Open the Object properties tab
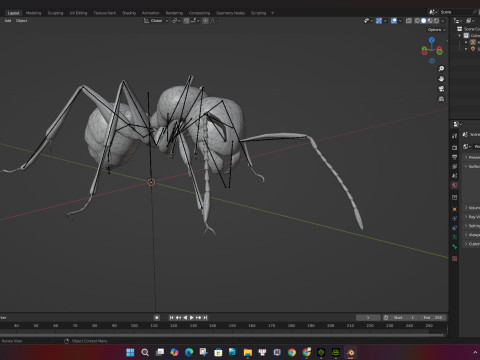 tap(455, 209)
